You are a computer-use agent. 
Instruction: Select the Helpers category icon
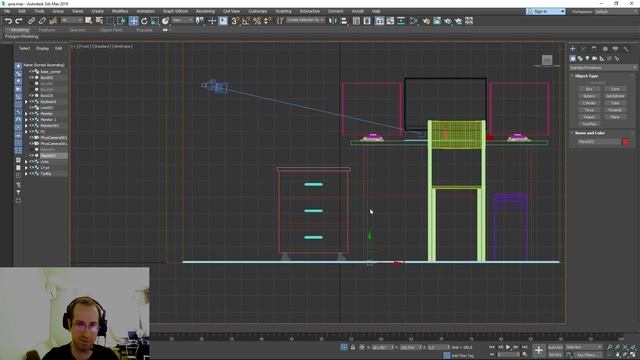click(x=602, y=59)
